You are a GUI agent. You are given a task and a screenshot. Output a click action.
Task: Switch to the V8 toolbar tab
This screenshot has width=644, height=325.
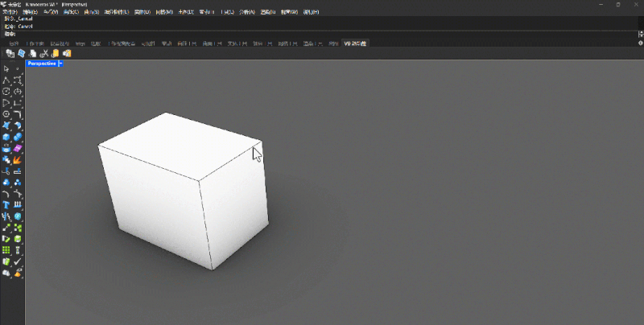tap(354, 43)
